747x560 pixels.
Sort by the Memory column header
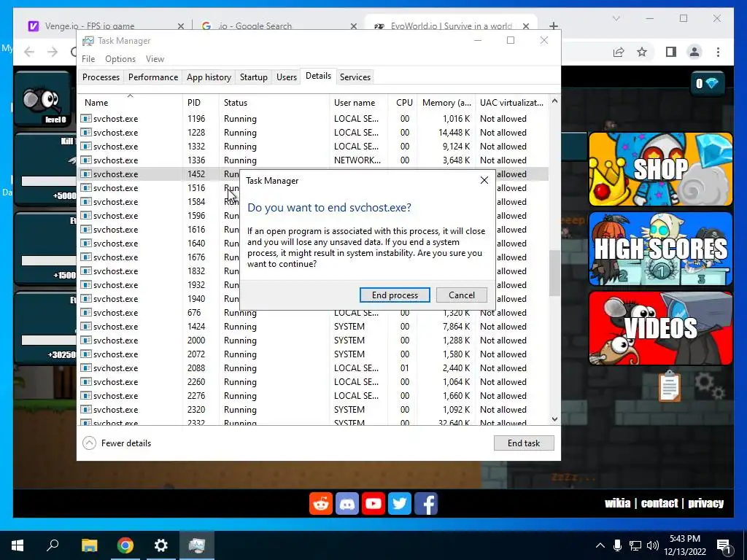(x=446, y=102)
